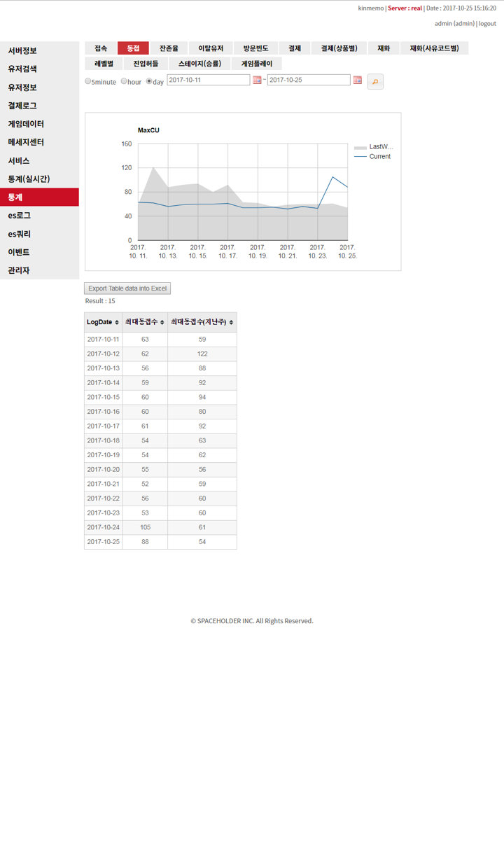Sort by 최대동접수 column arrows
Image resolution: width=504 pixels, height=843 pixels.
[162, 323]
